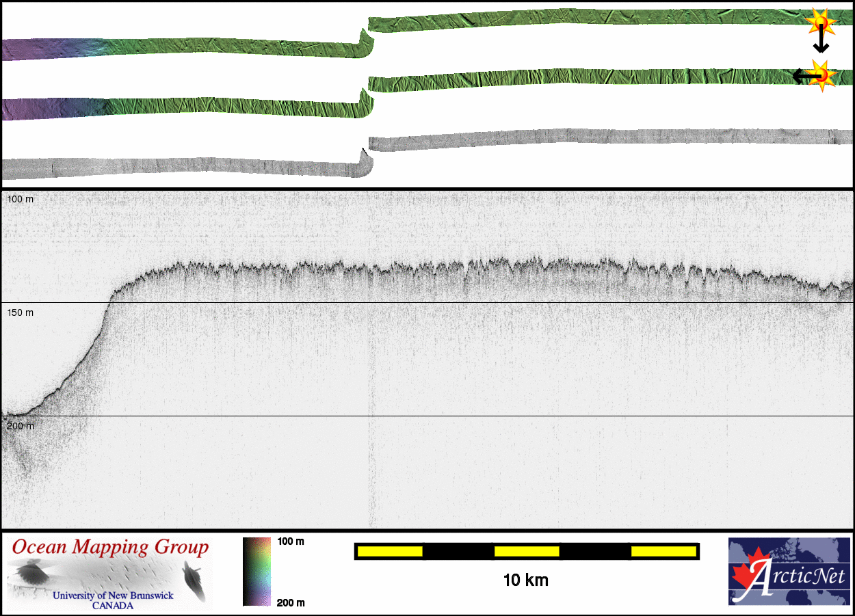Select the leftmost yellow scale bar segment

click(390, 551)
